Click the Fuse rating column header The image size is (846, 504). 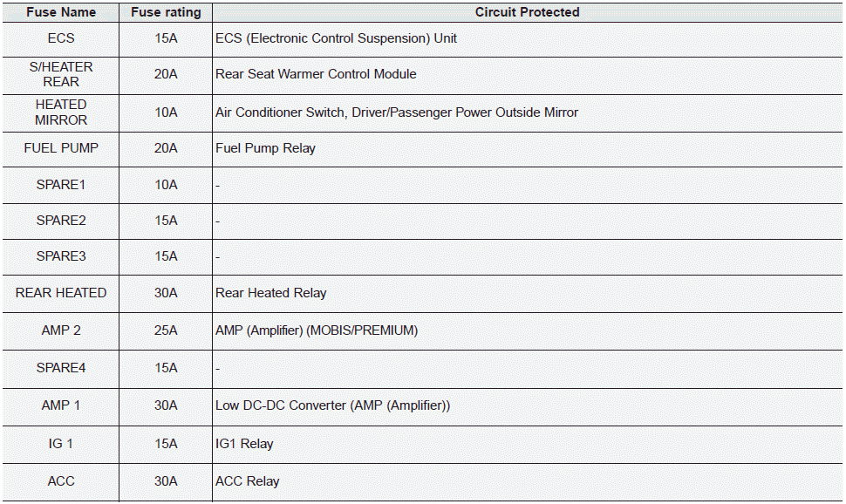tap(166, 12)
